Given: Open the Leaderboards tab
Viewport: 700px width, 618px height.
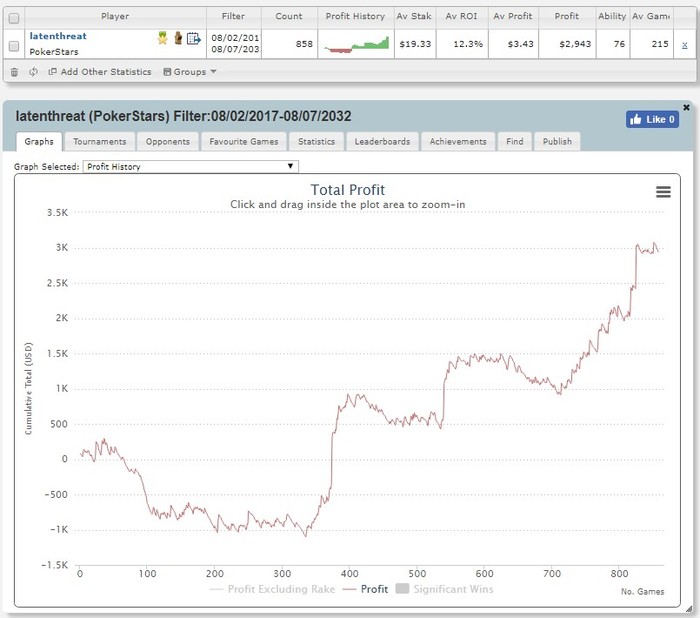Looking at the screenshot, I should (382, 142).
